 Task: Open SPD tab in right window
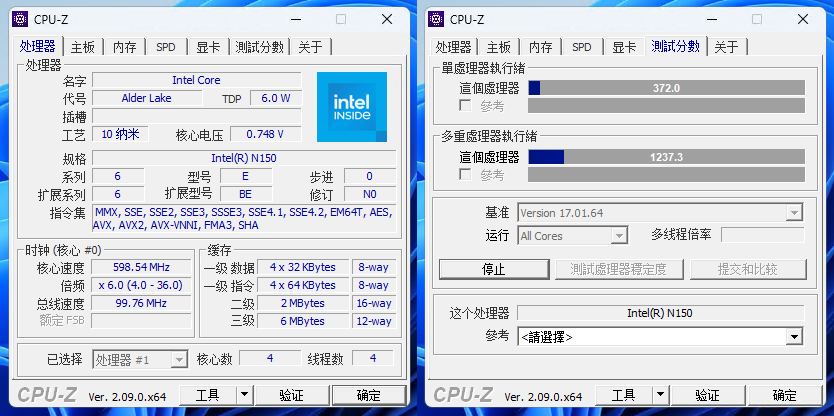point(581,47)
